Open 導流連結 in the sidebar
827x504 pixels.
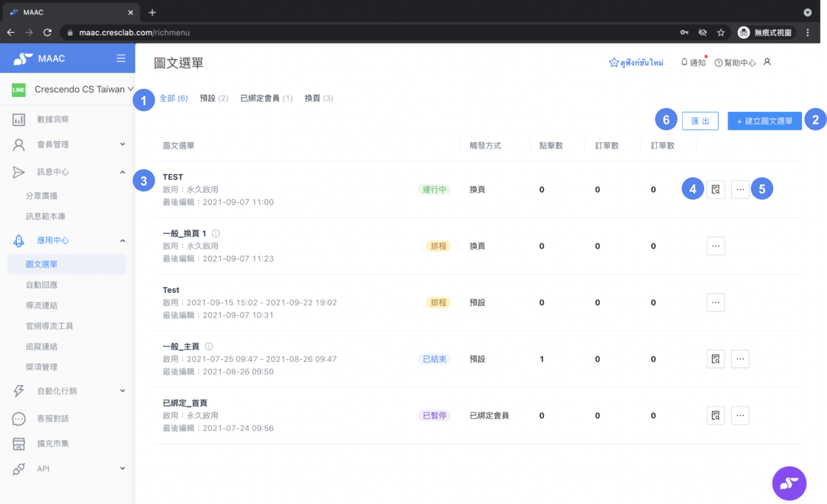(42, 306)
